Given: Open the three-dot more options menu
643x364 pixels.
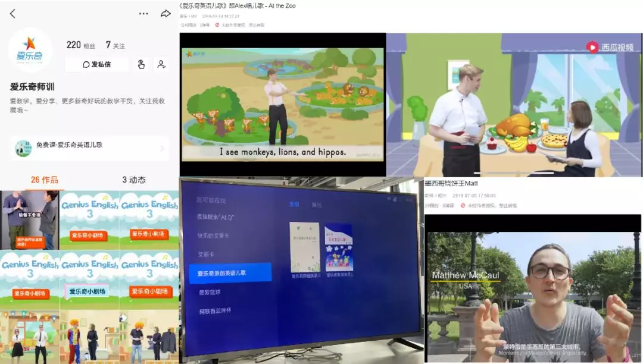Looking at the screenshot, I should click(x=143, y=14).
